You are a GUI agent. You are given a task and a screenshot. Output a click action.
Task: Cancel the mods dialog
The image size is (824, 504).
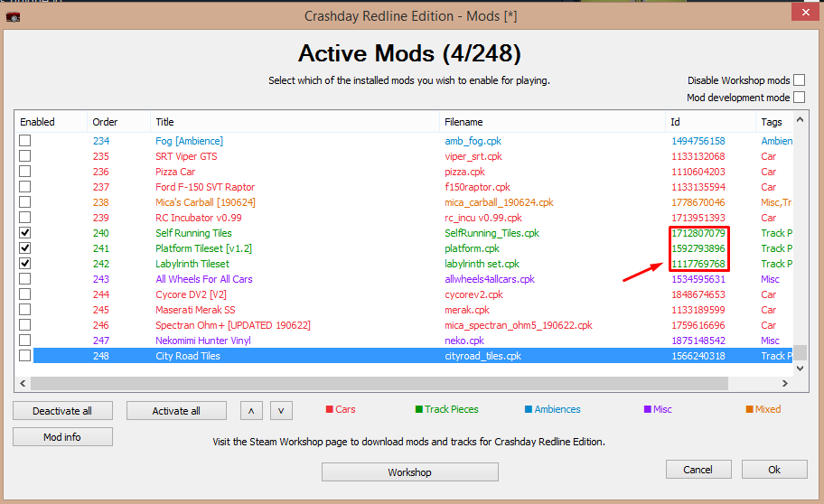[698, 470]
